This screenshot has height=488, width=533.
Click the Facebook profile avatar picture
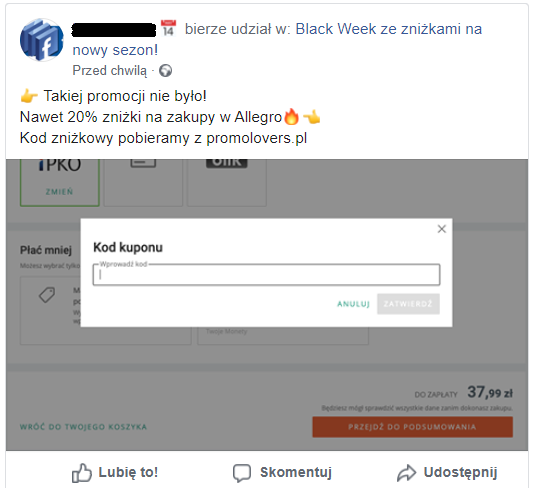coord(41,40)
